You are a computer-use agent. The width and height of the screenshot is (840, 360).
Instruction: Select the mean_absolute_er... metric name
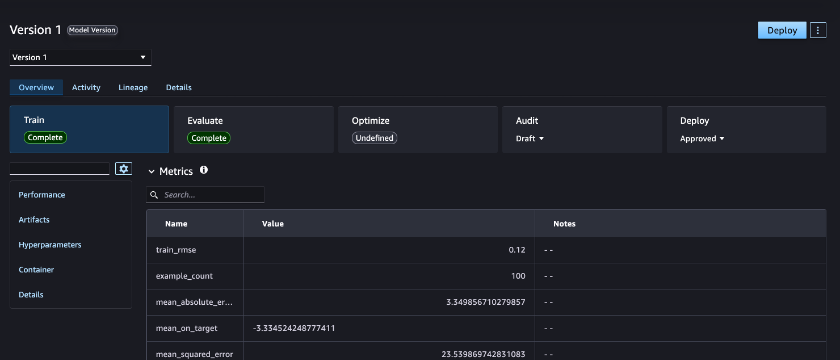coord(194,302)
